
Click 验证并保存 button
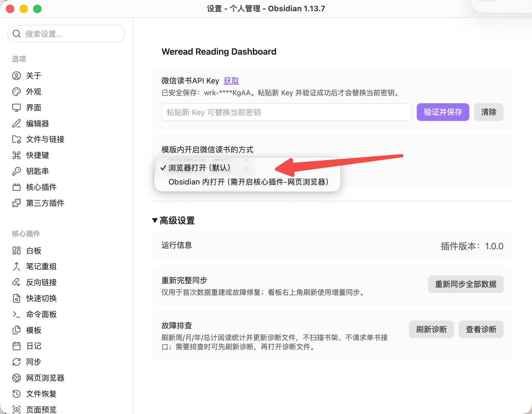coord(443,112)
